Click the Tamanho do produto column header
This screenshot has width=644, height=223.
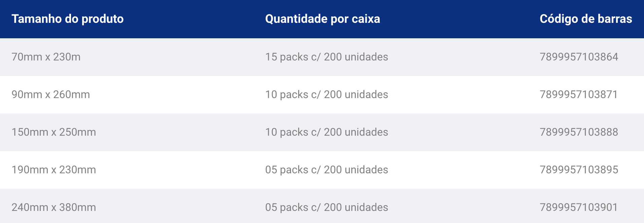pyautogui.click(x=68, y=19)
